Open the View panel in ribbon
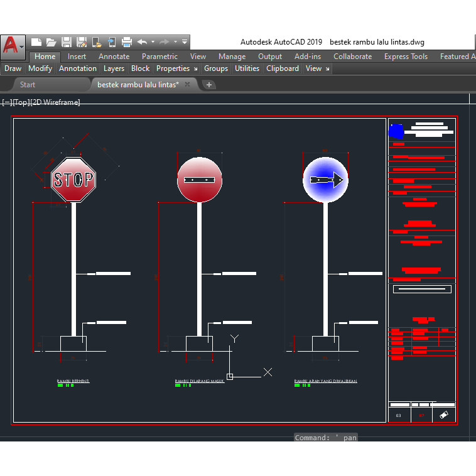This screenshot has height=476, width=476. tap(313, 68)
